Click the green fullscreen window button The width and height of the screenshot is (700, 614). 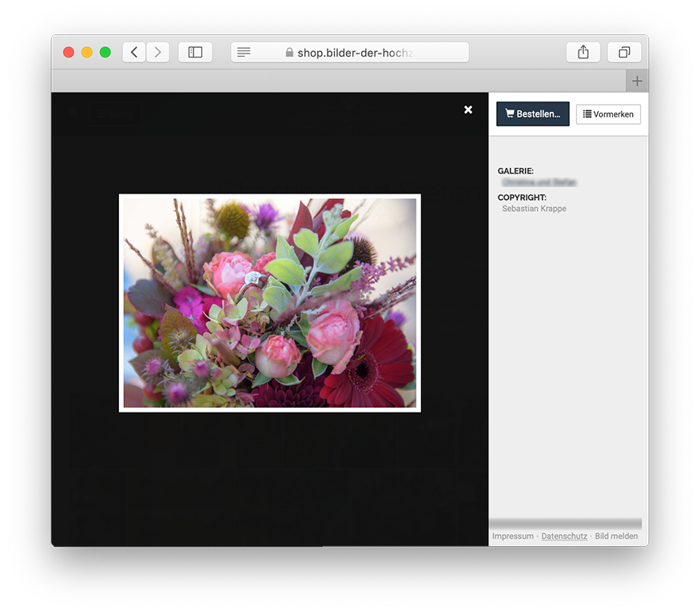coord(105,53)
